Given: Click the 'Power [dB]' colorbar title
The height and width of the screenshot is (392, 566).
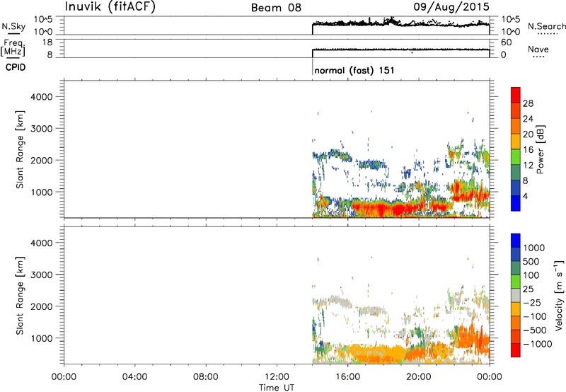Looking at the screenshot, I should click(x=540, y=149).
